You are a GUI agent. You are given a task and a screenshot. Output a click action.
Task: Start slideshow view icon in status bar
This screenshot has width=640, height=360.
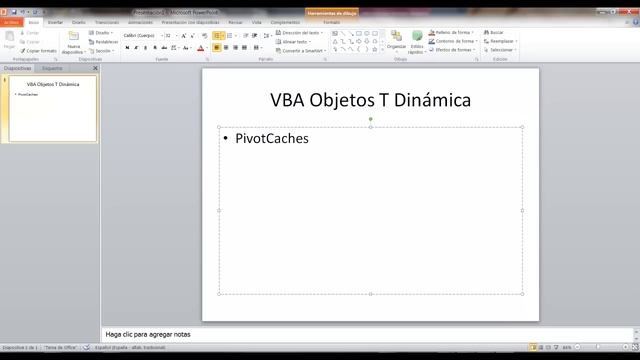pyautogui.click(x=556, y=347)
